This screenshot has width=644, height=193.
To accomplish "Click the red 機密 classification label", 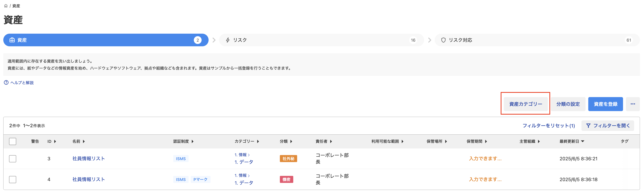I will (286, 180).
